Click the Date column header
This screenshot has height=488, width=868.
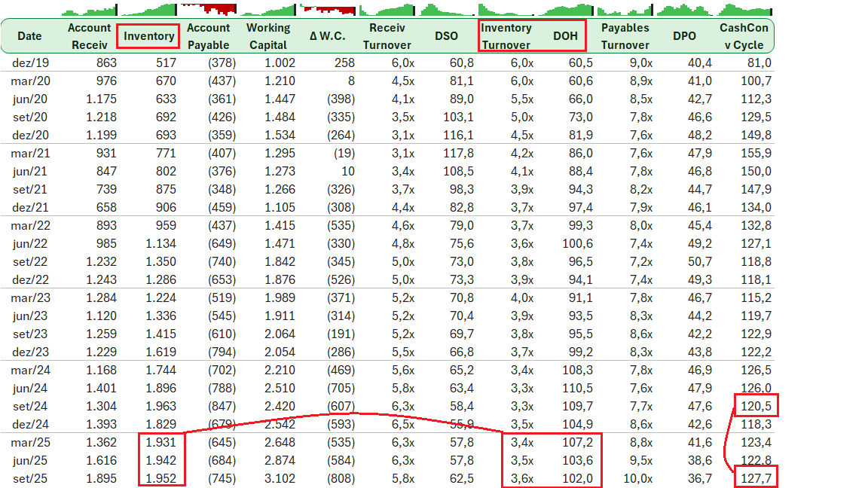click(29, 36)
